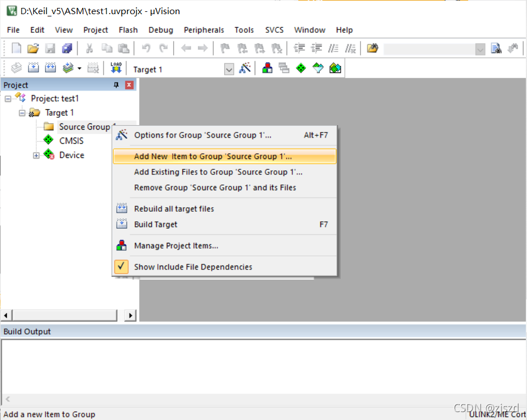
Task: Navigate backwards with left arrow icon
Action: coord(186,48)
